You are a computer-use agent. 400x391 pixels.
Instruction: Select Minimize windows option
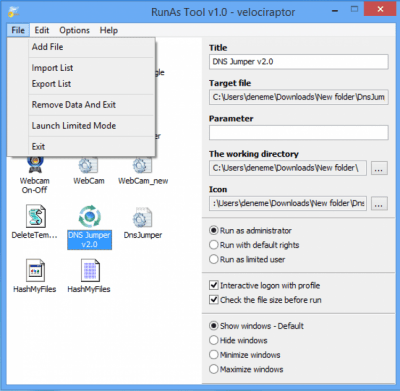(x=245, y=355)
